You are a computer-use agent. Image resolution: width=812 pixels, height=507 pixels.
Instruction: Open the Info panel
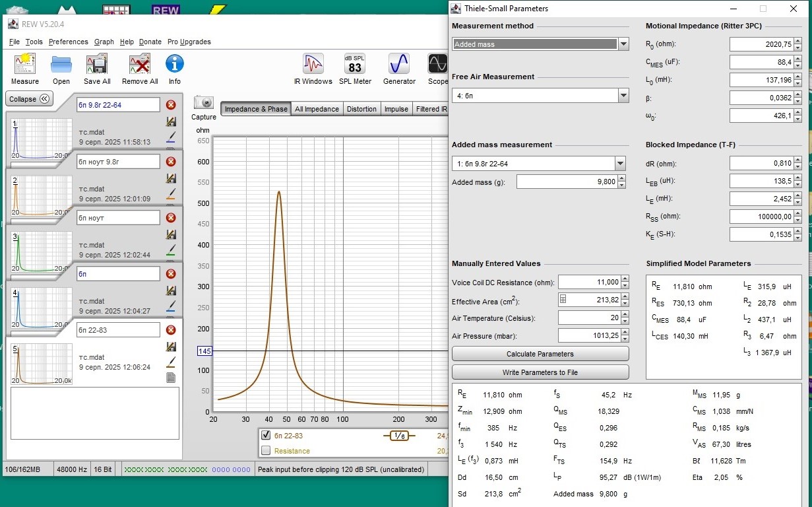tap(175, 65)
